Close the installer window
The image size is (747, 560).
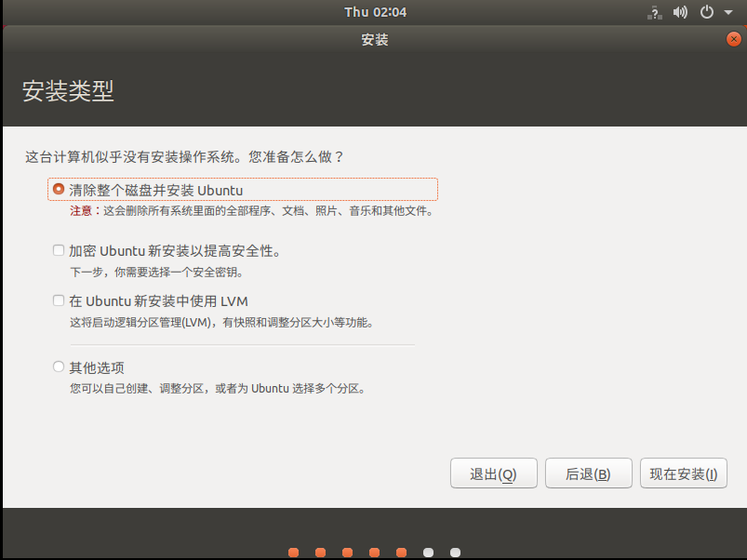[734, 39]
